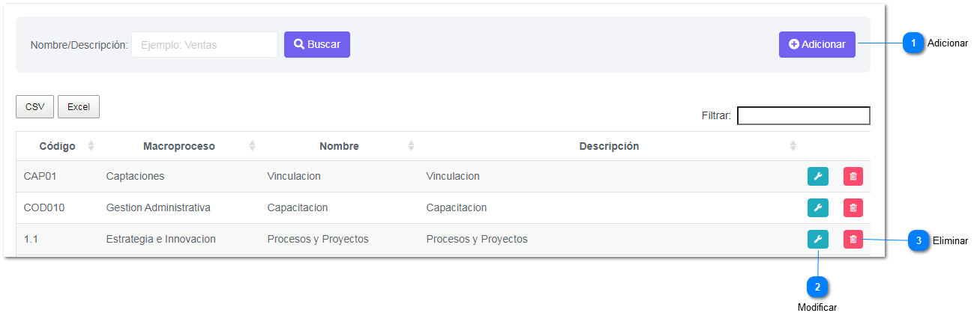
Task: Click the wrench icon for COD010
Action: [818, 208]
